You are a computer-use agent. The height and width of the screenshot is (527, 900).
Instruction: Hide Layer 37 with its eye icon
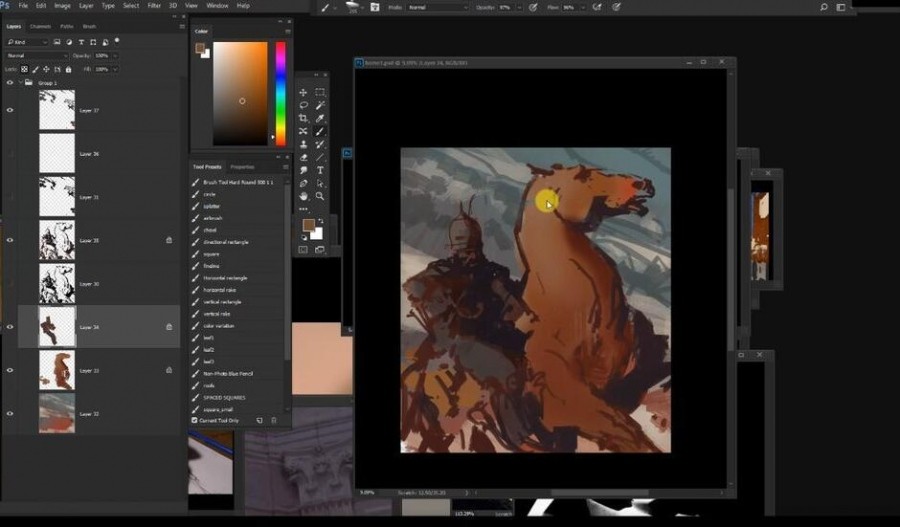click(x=10, y=110)
